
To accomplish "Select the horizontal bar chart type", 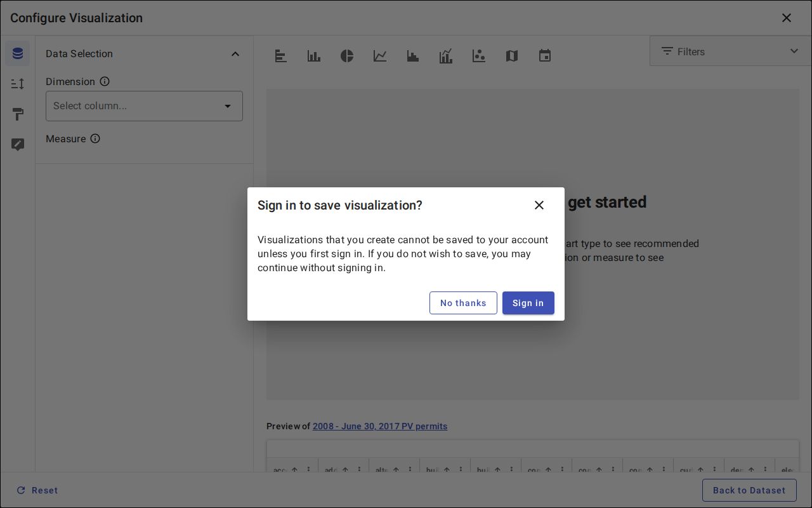I will pos(281,56).
